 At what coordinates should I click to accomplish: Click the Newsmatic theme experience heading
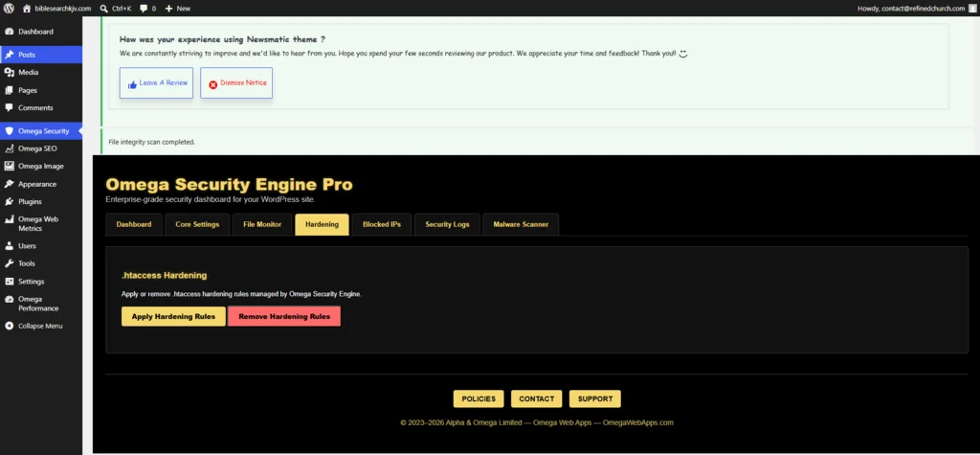222,39
